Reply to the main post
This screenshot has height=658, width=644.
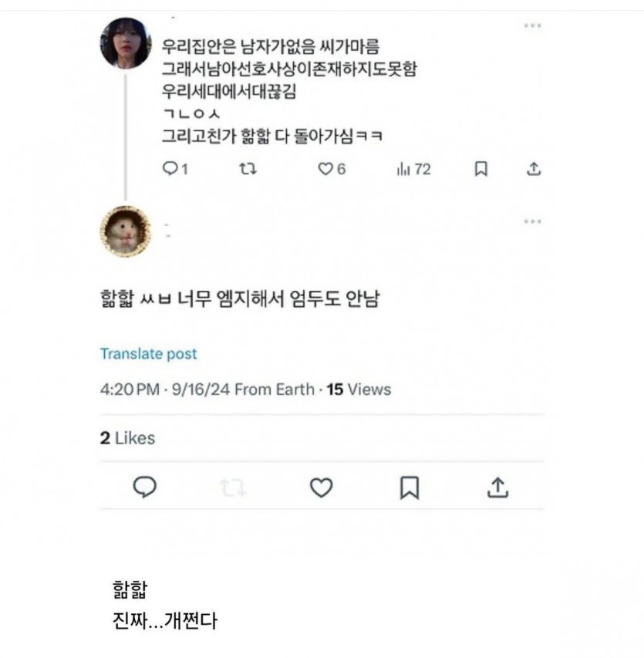point(146,487)
